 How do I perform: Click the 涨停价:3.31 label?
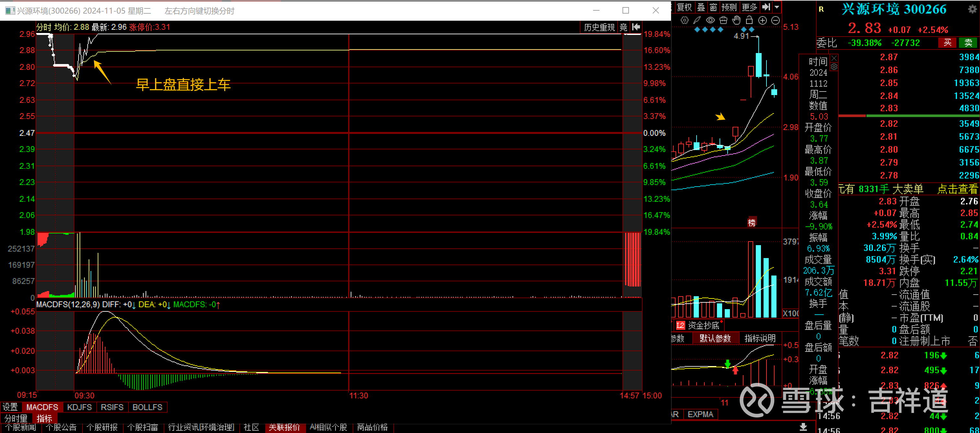coord(149,27)
